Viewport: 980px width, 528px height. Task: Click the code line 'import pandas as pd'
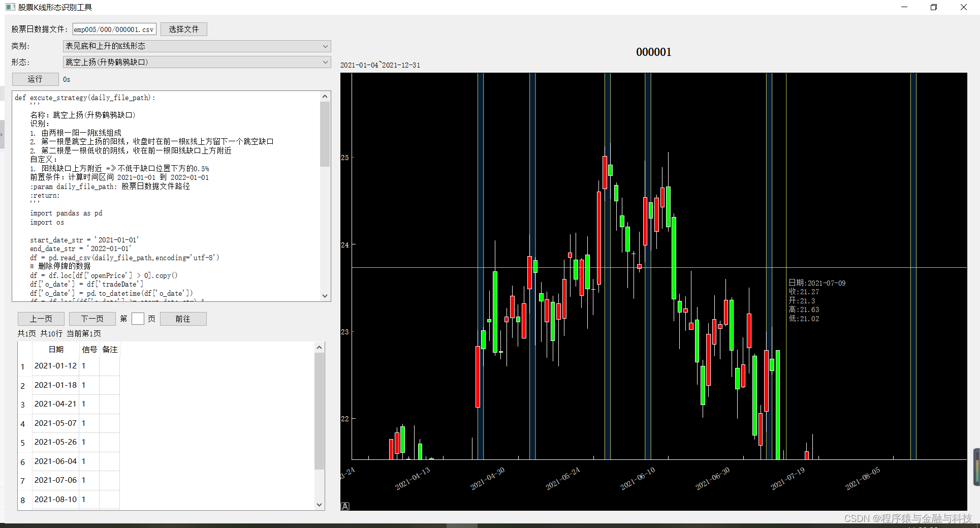coord(66,213)
